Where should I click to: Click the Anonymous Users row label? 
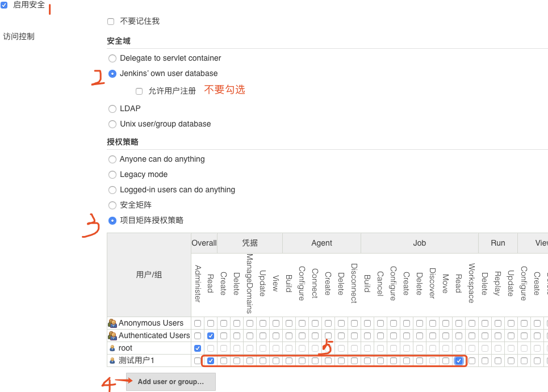point(151,323)
